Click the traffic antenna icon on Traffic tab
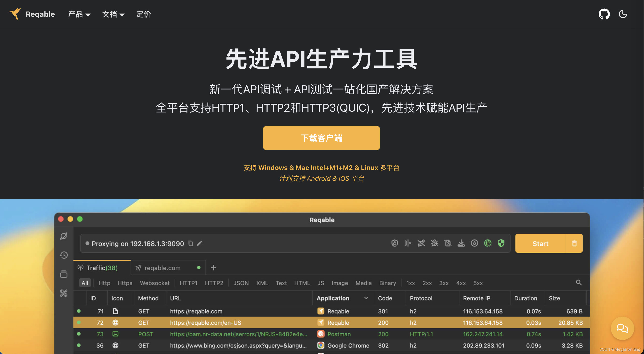This screenshot has height=354, width=644. click(80, 268)
